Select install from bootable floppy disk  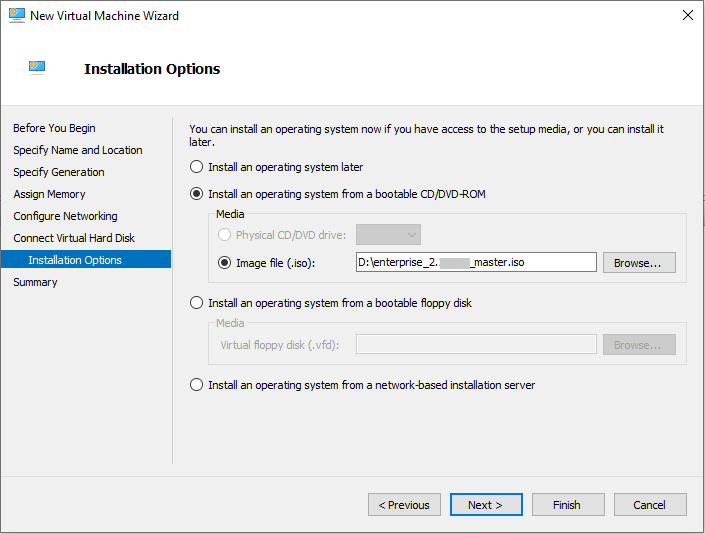(197, 303)
